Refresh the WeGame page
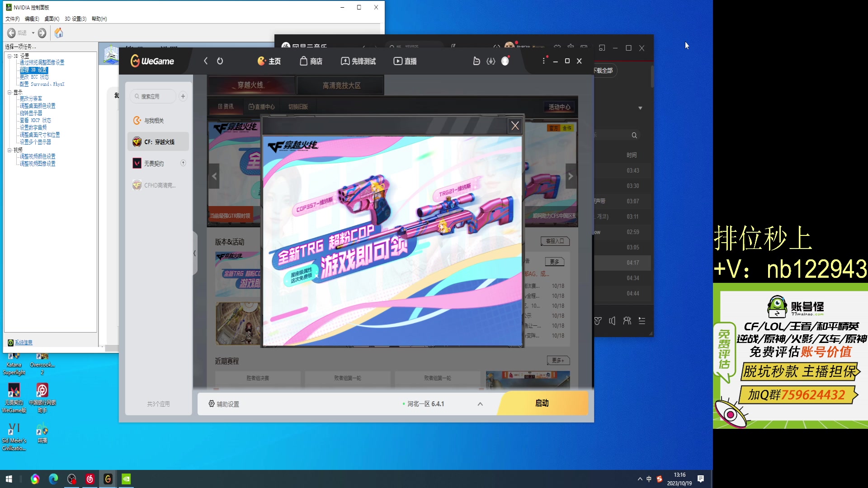Image resolution: width=868 pixels, height=488 pixels. (220, 61)
